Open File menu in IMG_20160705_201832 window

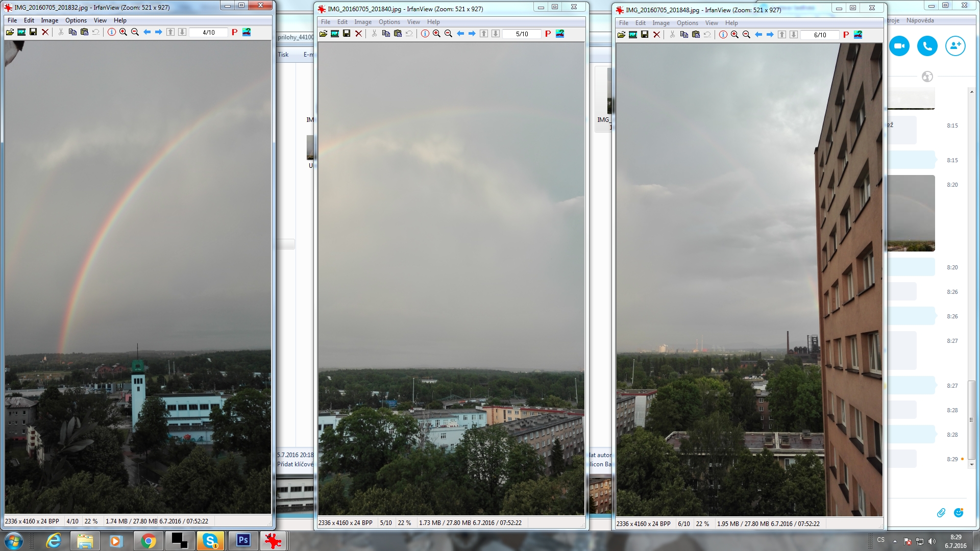12,20
